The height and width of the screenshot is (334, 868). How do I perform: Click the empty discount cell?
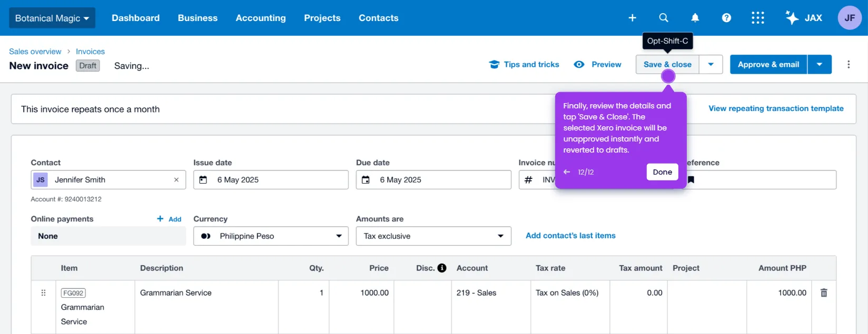(x=422, y=307)
